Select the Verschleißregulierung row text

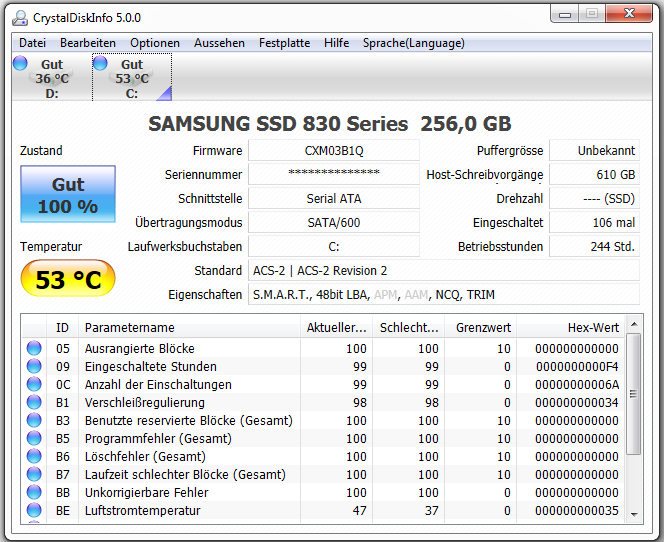(x=144, y=403)
